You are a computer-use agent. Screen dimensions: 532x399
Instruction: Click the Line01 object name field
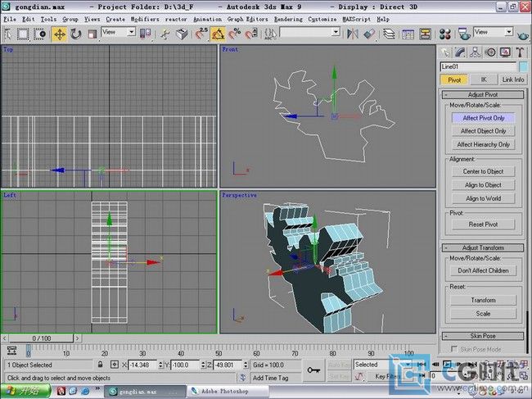[x=479, y=66]
